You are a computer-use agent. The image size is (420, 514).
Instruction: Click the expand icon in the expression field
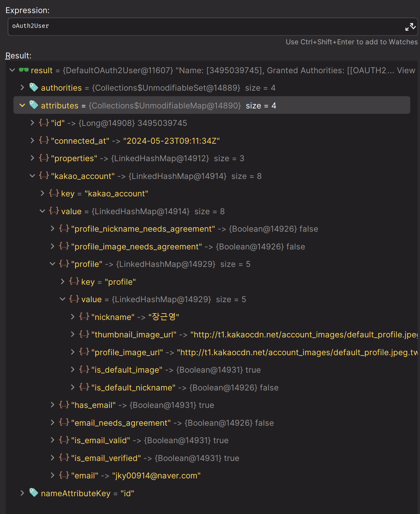(x=410, y=27)
